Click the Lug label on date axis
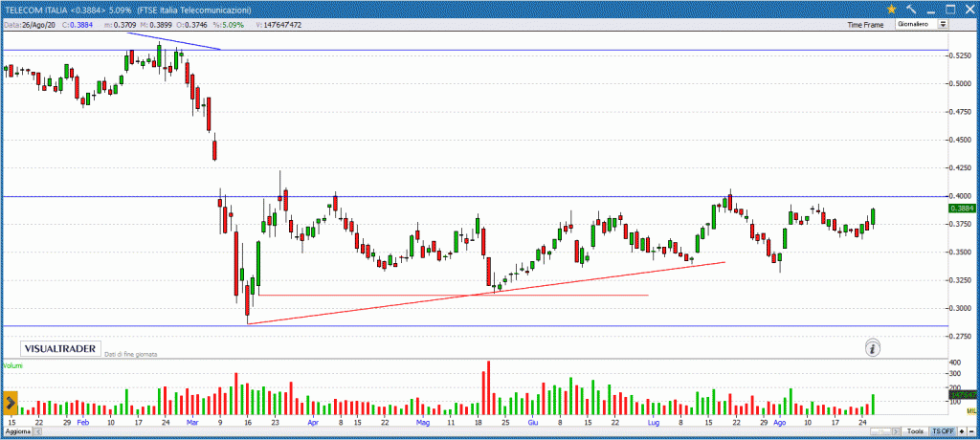980x440 pixels. pyautogui.click(x=653, y=423)
